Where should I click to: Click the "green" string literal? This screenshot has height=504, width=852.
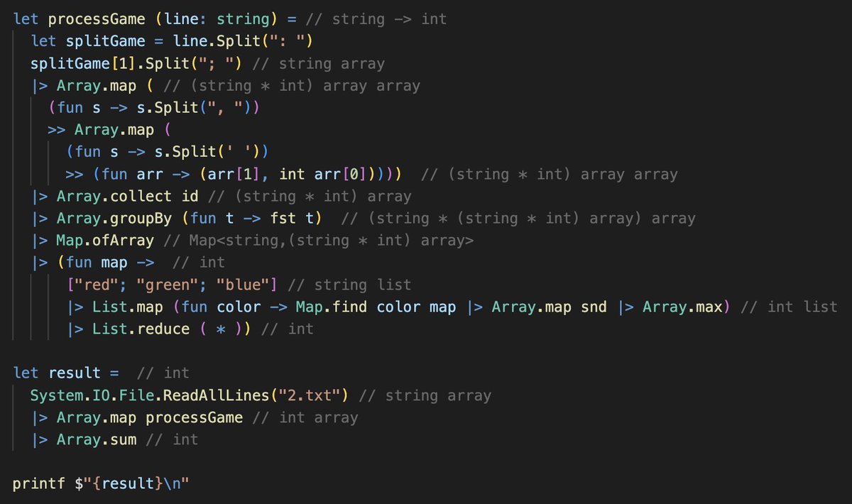tap(168, 285)
